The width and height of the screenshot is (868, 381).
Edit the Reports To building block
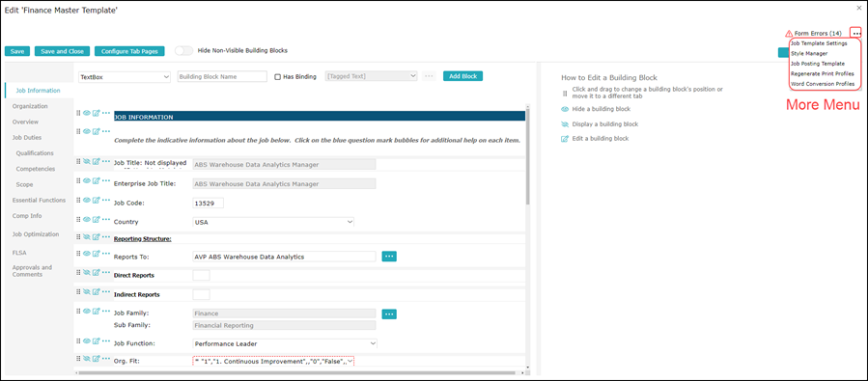pos(96,254)
